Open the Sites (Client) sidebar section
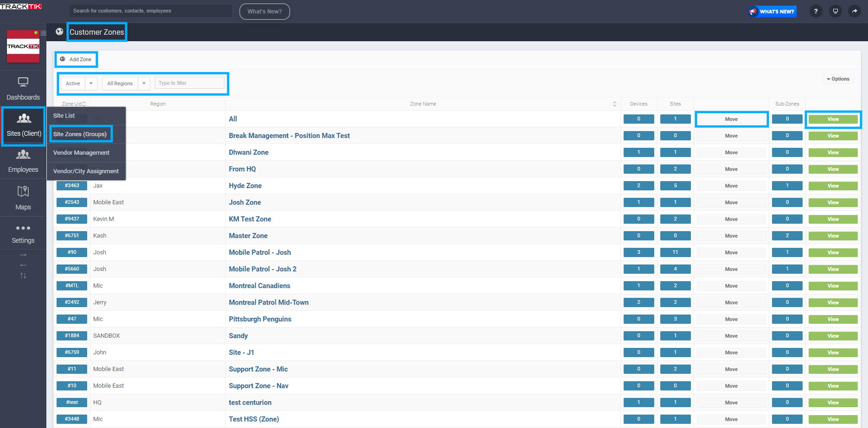 click(x=24, y=126)
